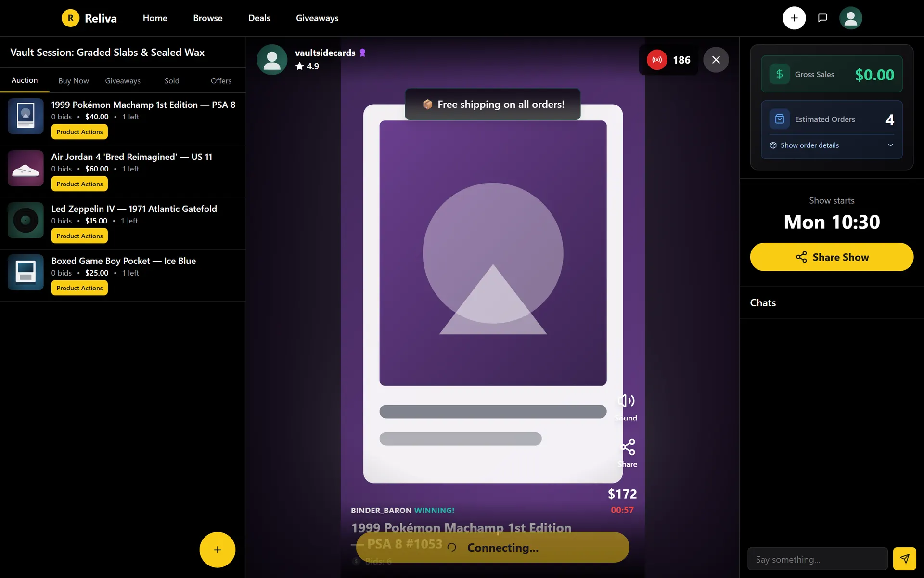Click the purple verified badge by vaultsidecards
This screenshot has height=578, width=924.
pos(363,53)
